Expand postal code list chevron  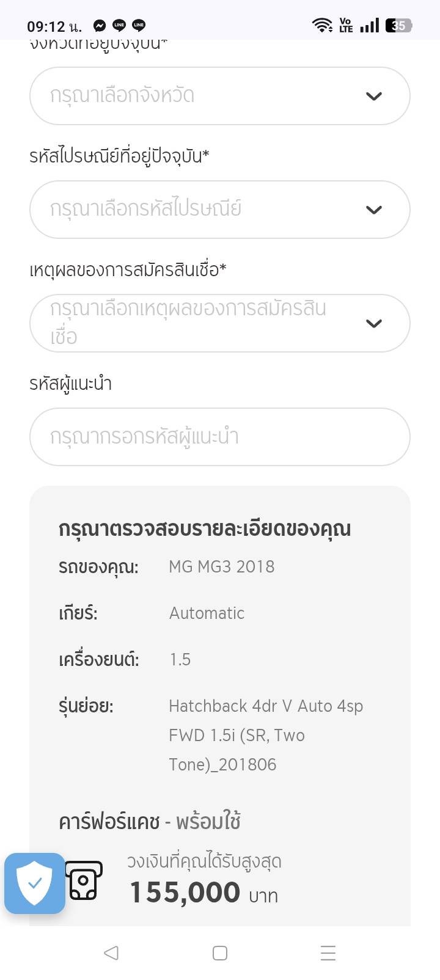pyautogui.click(x=373, y=210)
